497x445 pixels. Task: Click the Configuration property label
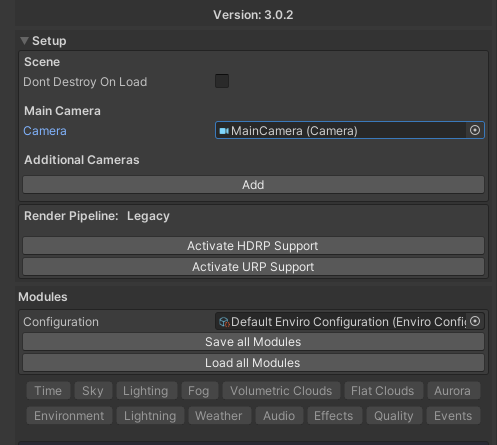(61, 322)
